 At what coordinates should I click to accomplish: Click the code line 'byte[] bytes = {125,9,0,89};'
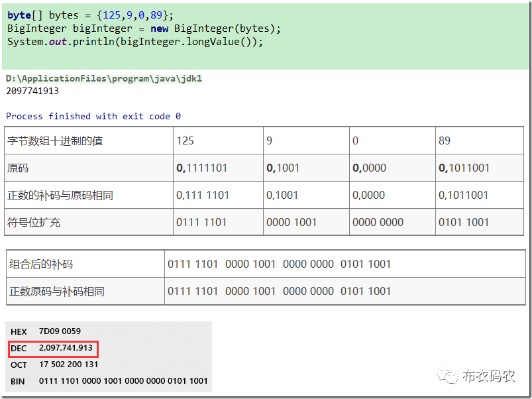click(x=90, y=15)
